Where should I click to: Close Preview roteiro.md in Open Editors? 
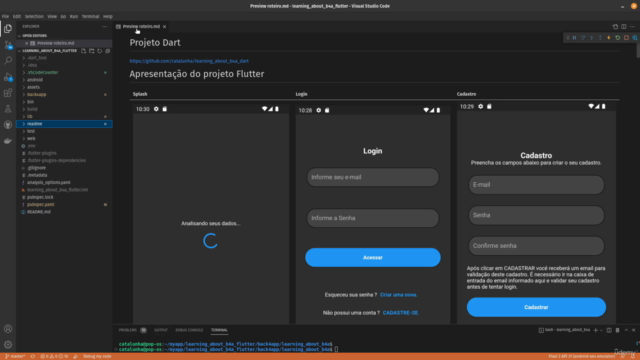tap(27, 43)
